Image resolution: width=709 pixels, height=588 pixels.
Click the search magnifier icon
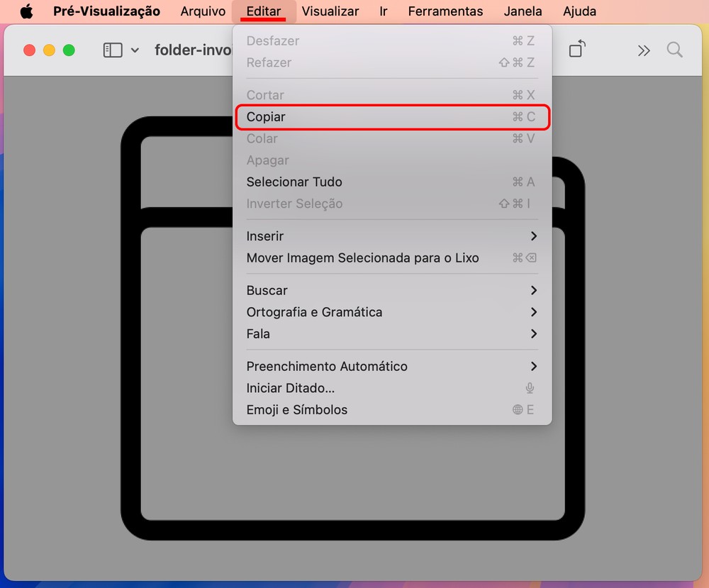coord(674,50)
